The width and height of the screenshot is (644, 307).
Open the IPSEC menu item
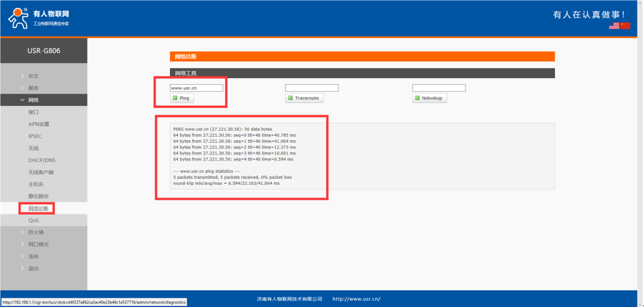pyautogui.click(x=35, y=136)
